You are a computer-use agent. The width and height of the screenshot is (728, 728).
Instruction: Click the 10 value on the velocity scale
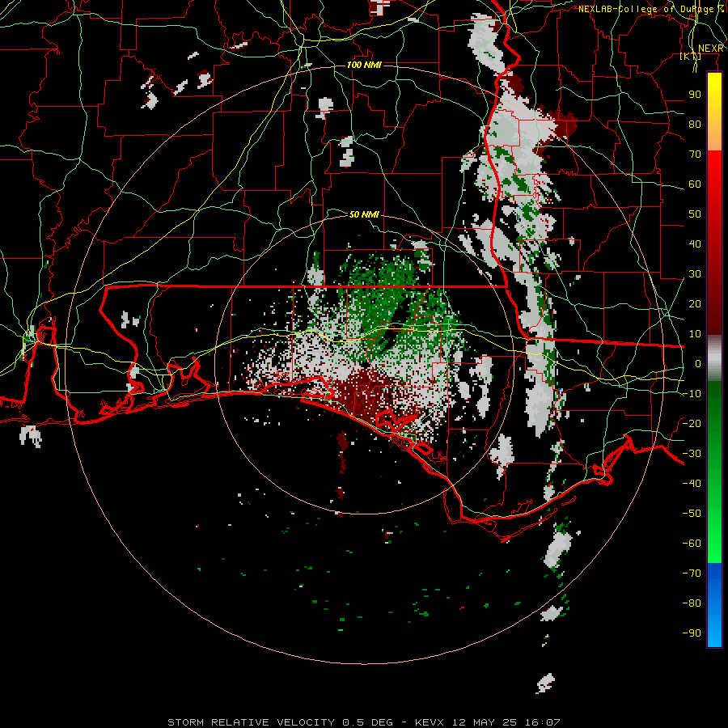(x=695, y=334)
